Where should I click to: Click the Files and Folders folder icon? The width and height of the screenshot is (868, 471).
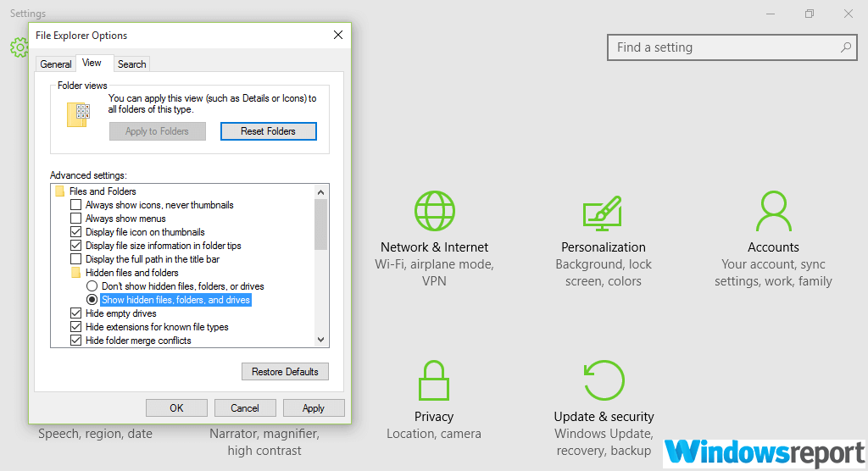click(x=60, y=191)
